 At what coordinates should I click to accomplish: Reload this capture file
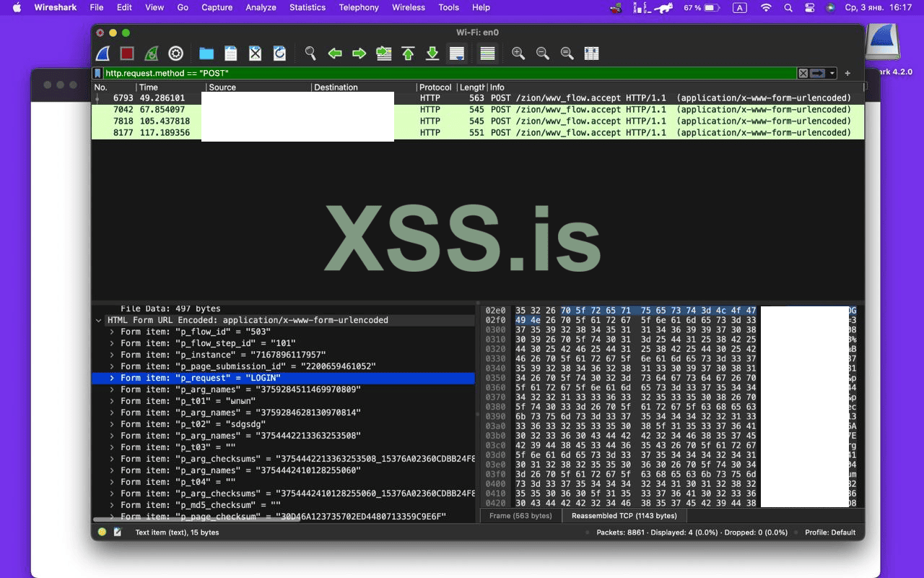279,53
